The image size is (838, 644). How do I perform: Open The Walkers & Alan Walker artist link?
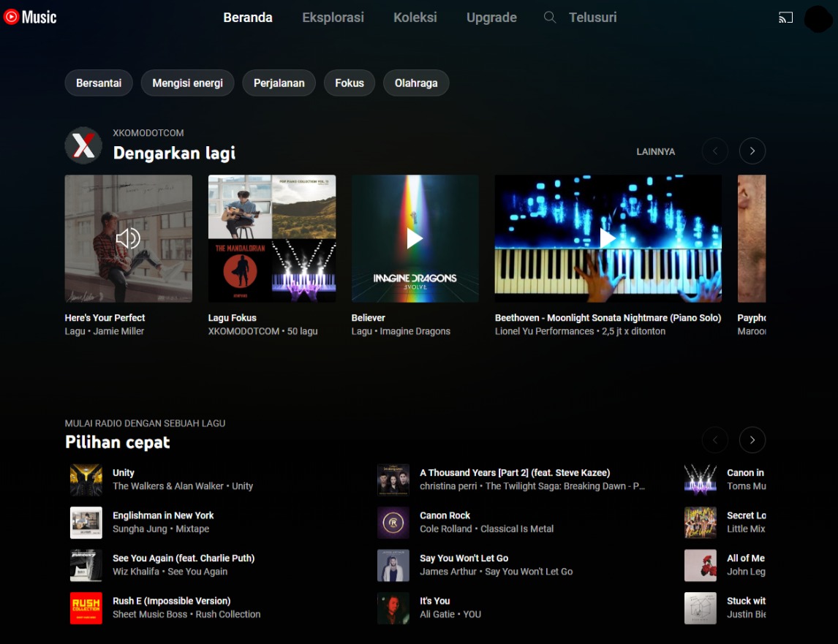click(167, 486)
